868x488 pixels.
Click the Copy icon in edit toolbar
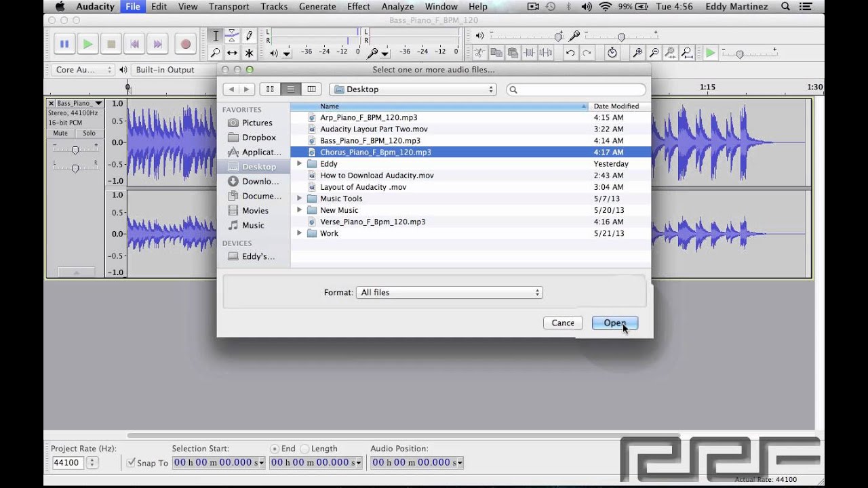click(x=496, y=52)
